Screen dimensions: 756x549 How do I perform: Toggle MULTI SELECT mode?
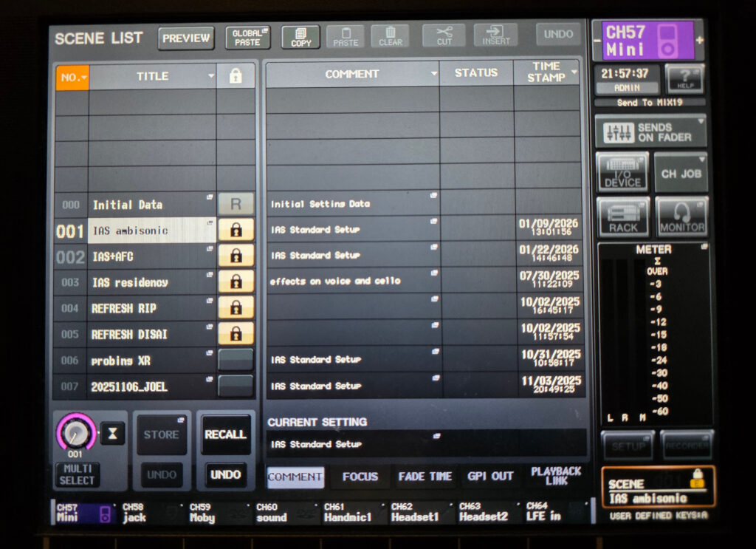click(77, 474)
